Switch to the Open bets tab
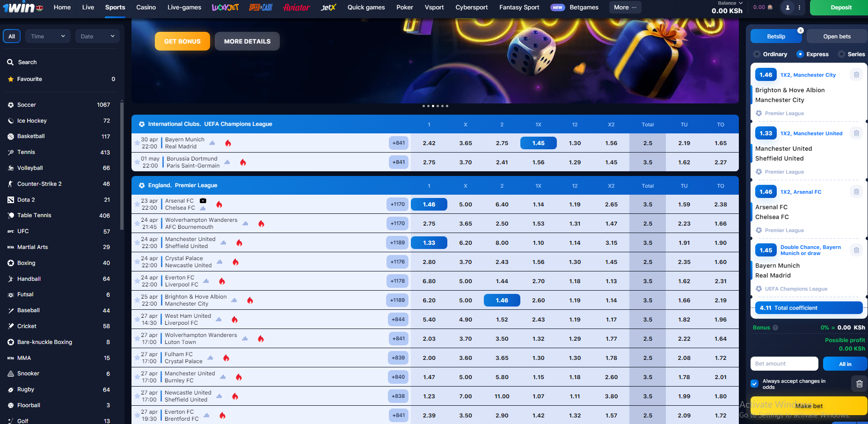 (837, 37)
